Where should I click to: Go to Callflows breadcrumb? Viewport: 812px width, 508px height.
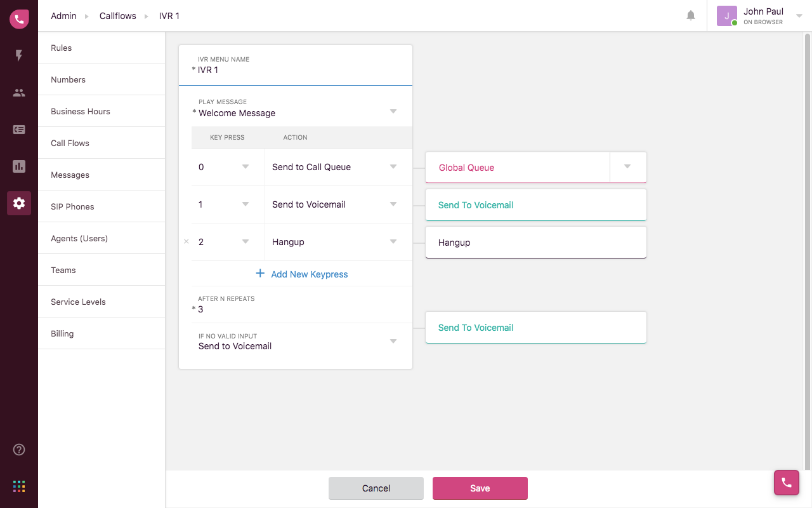pyautogui.click(x=118, y=16)
